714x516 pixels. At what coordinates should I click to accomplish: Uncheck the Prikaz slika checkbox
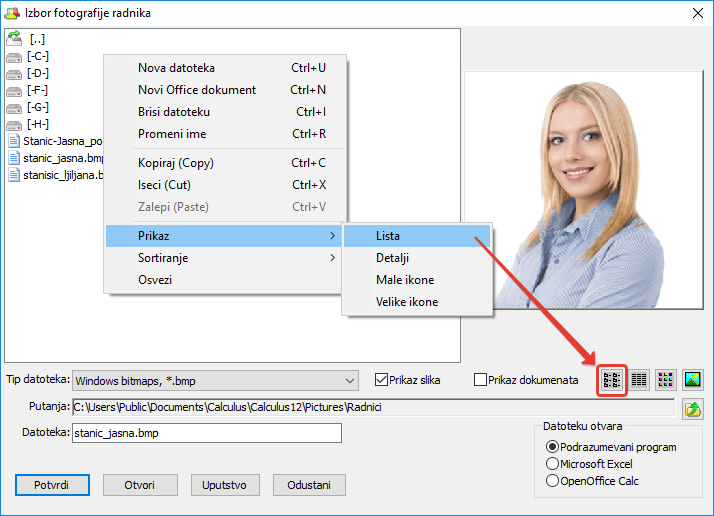pos(381,380)
